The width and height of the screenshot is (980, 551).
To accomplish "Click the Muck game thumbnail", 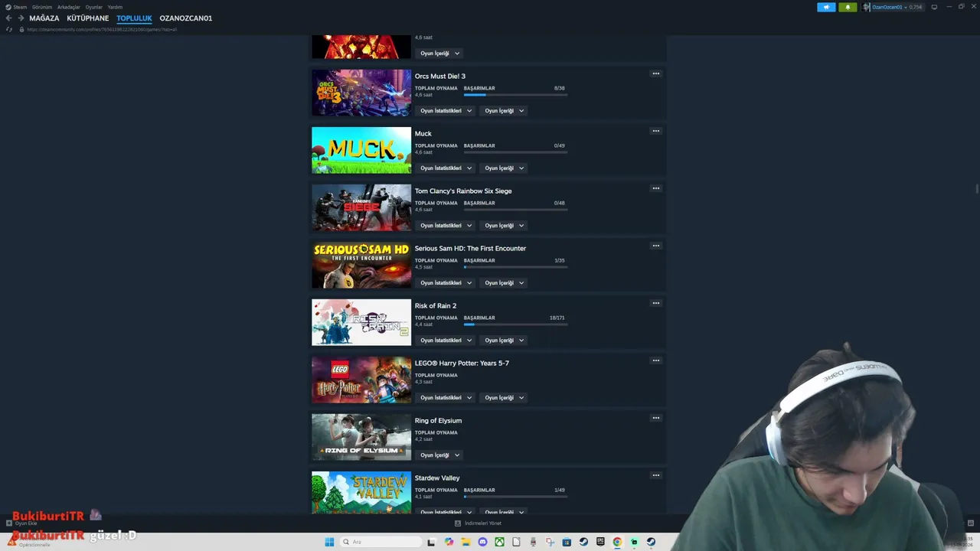I will (x=361, y=150).
